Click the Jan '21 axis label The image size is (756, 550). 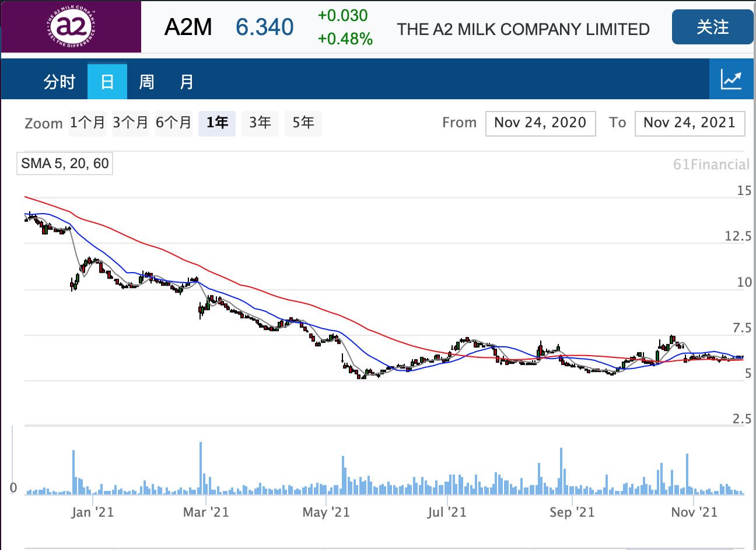click(92, 513)
